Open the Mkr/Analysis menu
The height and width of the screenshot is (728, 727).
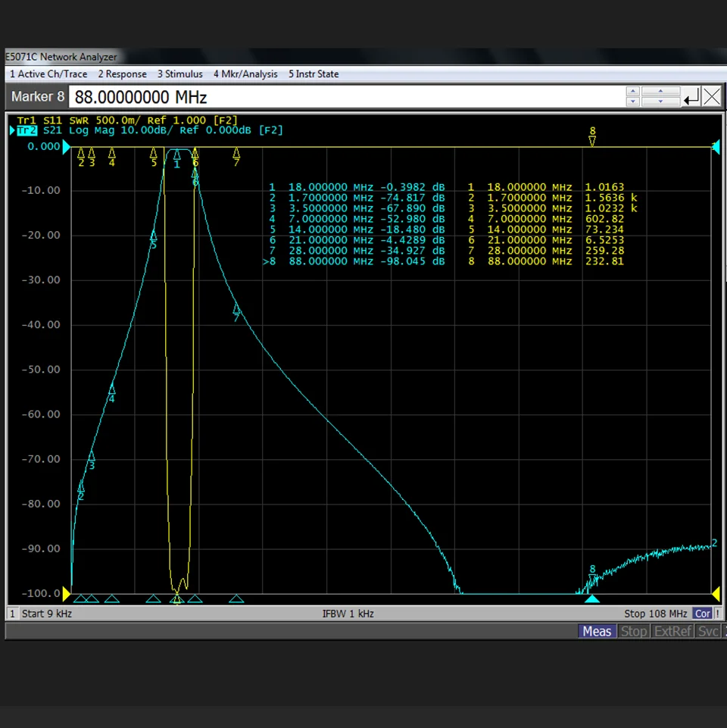pyautogui.click(x=245, y=74)
